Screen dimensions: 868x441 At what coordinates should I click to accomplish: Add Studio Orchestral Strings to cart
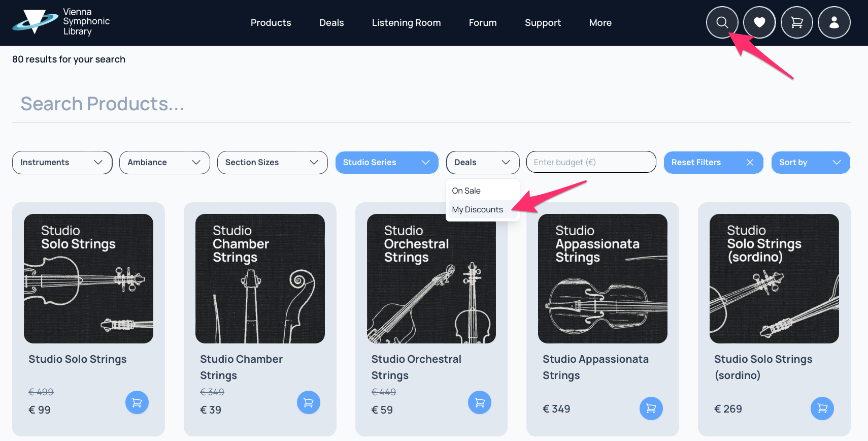480,402
